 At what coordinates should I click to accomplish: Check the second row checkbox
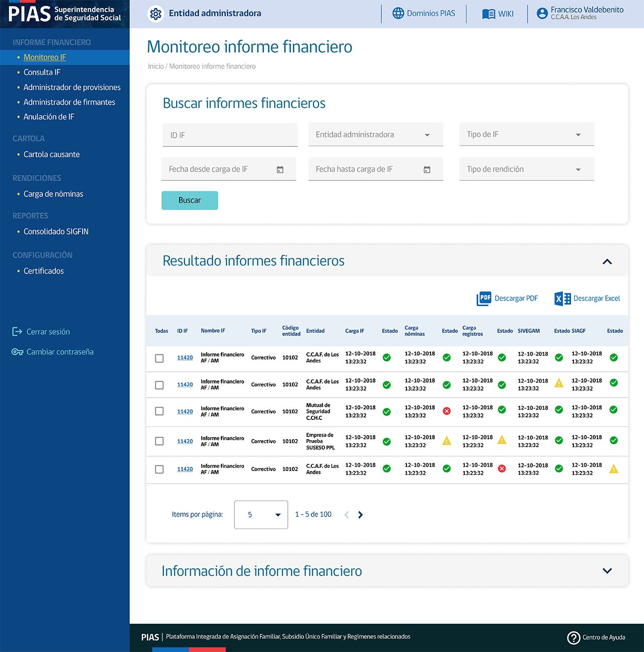click(159, 385)
